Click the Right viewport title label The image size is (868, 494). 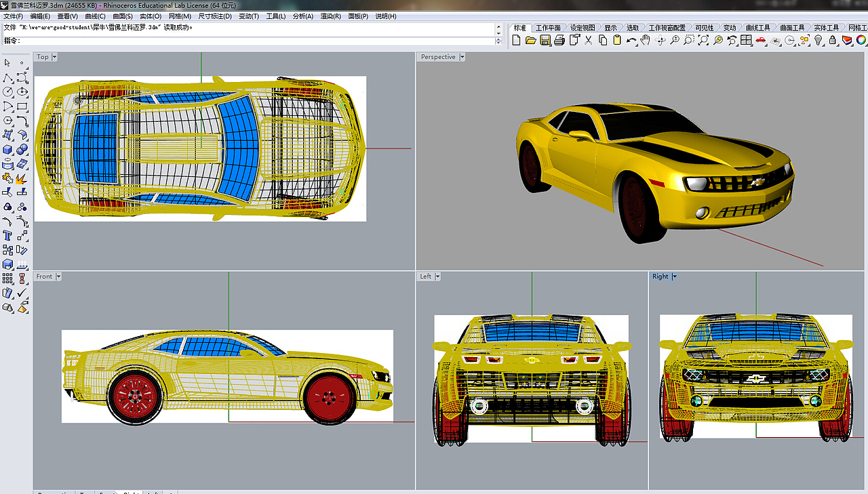(660, 276)
